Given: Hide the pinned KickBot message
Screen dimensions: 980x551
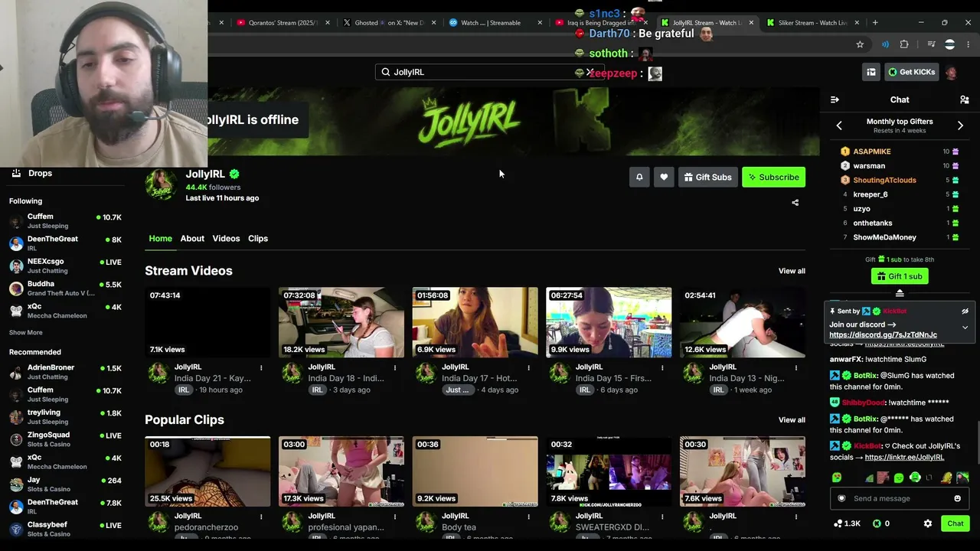Looking at the screenshot, I should 965,311.
